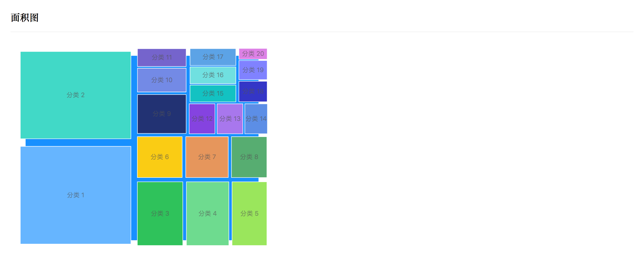Click the turquoise 分类 15 block

click(213, 93)
